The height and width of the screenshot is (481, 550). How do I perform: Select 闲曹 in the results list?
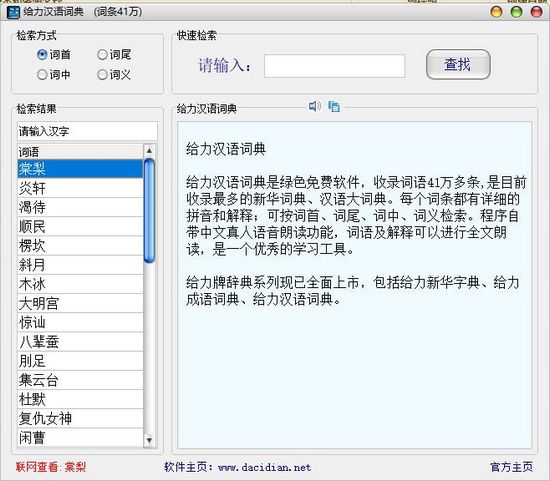[x=80, y=437]
